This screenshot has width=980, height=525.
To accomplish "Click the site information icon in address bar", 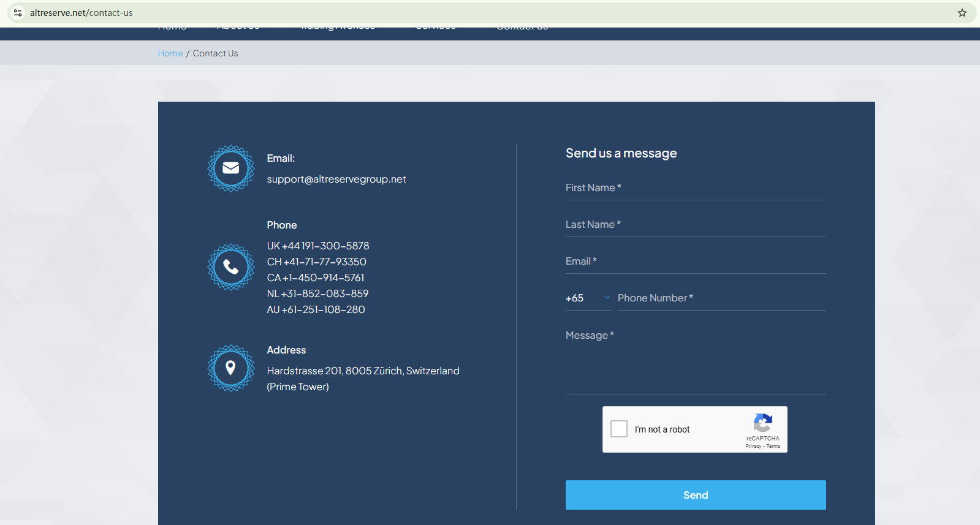I will 18,13.
